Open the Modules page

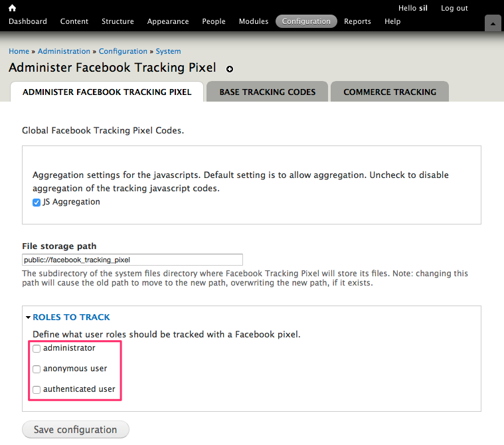point(254,21)
